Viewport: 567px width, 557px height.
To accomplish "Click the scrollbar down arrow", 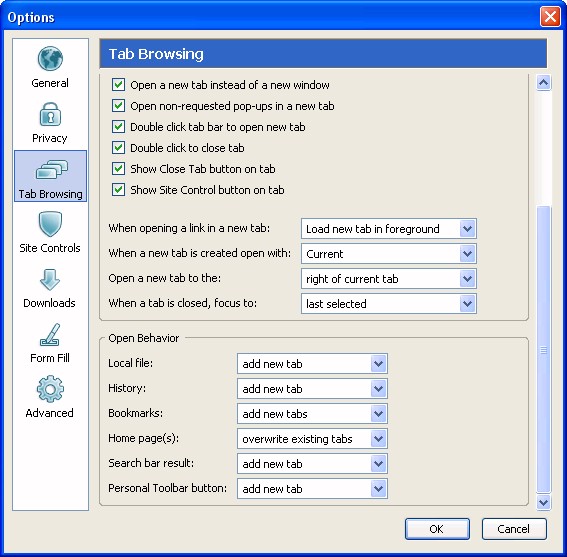I will (x=543, y=502).
